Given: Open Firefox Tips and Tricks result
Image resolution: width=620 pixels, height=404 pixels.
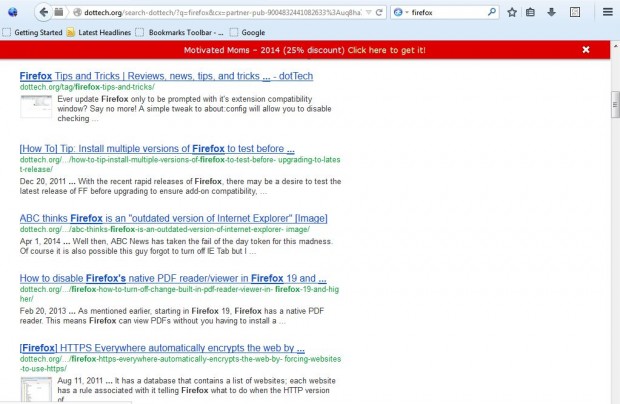Looking at the screenshot, I should pyautogui.click(x=166, y=76).
